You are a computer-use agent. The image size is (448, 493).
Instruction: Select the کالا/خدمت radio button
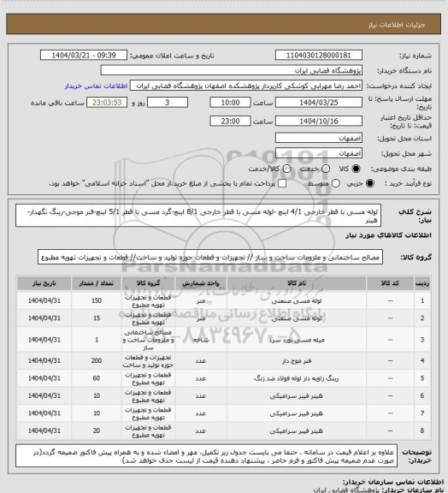tap(286, 169)
